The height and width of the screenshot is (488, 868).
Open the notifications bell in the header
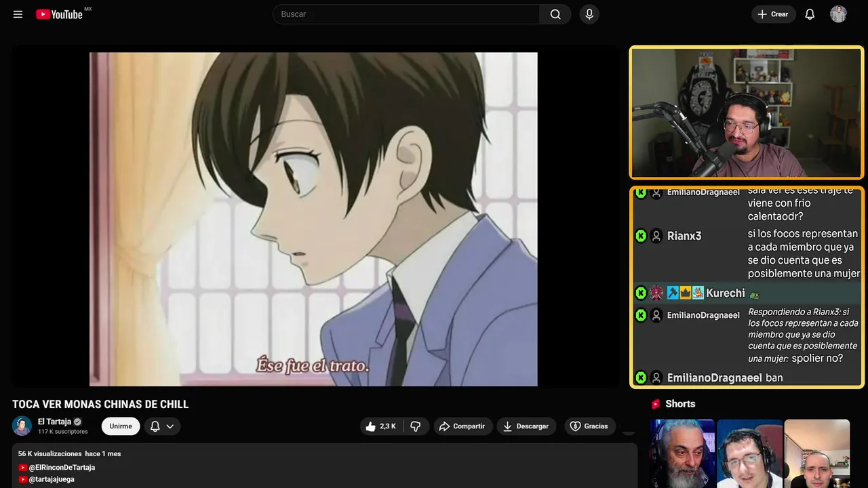pyautogui.click(x=810, y=14)
